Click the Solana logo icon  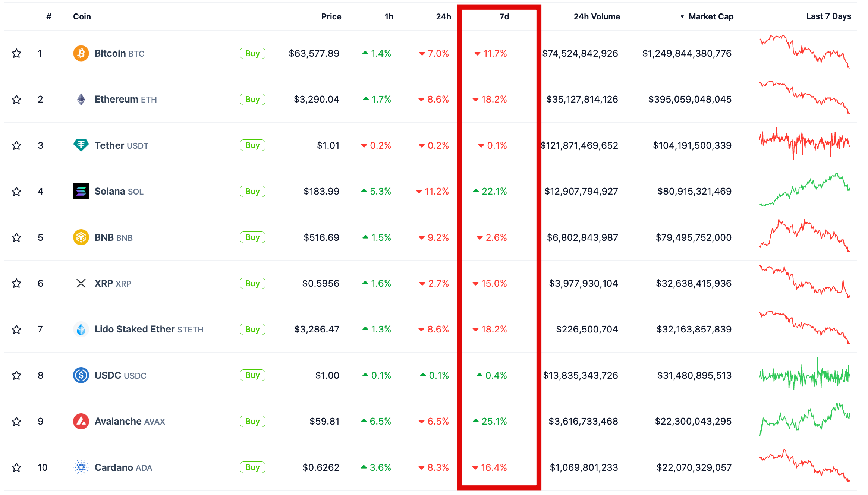click(x=81, y=191)
